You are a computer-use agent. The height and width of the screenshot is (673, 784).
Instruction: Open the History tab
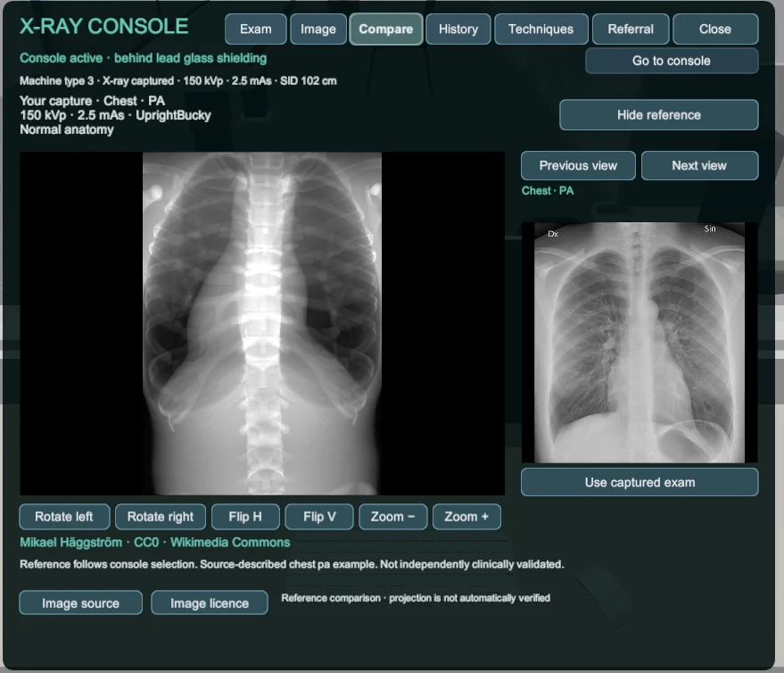click(458, 29)
